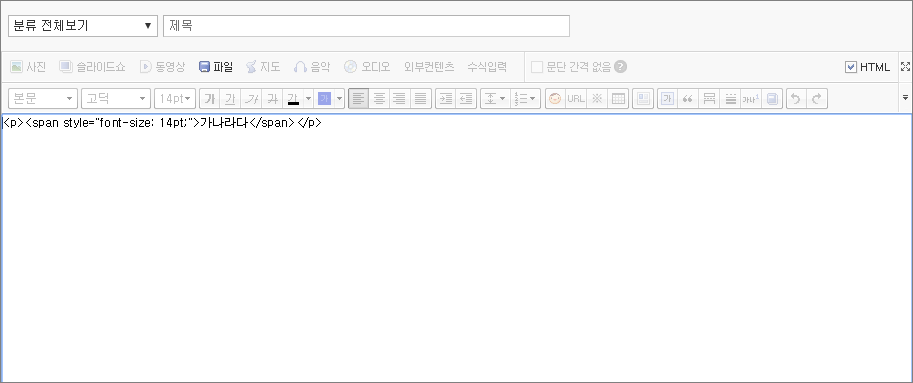The image size is (913, 383).
Task: Insert a URL link
Action: point(576,99)
